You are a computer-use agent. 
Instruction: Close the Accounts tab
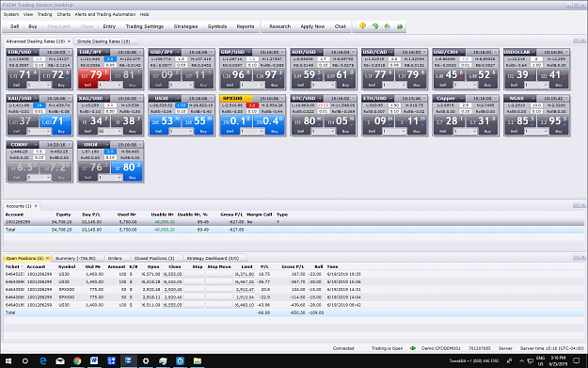[x=36, y=206]
